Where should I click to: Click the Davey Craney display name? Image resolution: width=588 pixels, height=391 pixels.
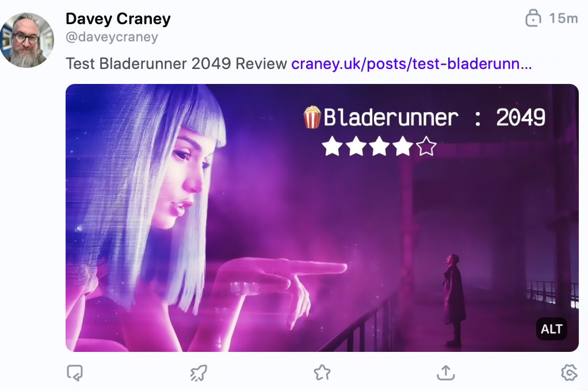[118, 19]
